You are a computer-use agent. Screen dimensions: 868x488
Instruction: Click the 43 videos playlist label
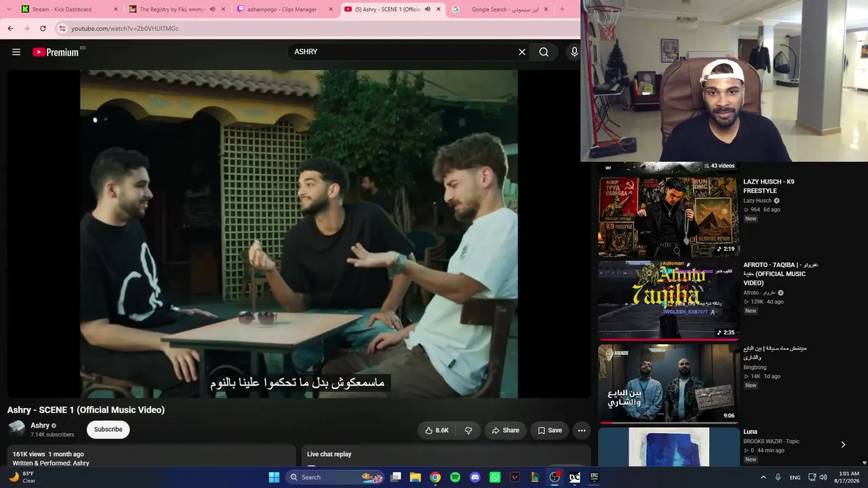[719, 166]
